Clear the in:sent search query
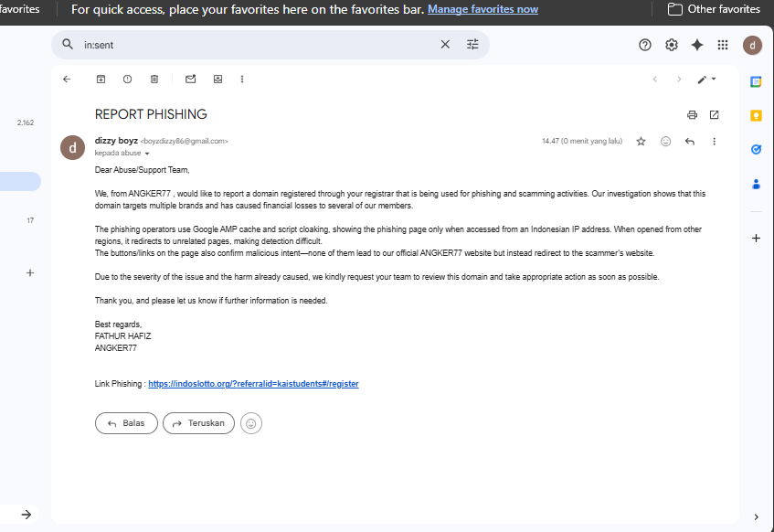 point(445,45)
